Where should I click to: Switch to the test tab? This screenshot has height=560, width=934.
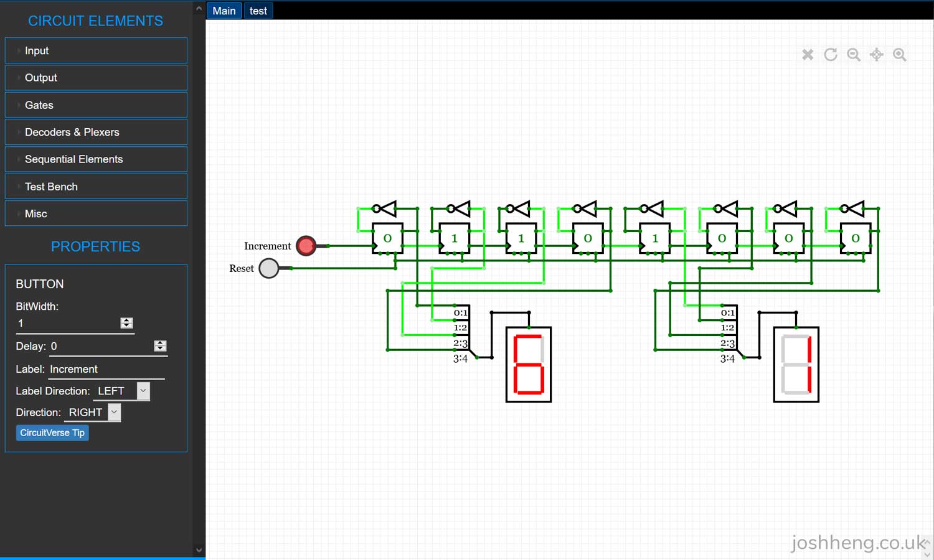pos(258,11)
